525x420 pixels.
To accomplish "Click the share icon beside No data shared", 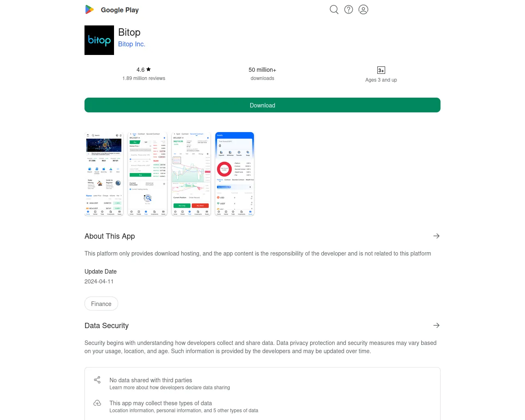I will (x=97, y=380).
